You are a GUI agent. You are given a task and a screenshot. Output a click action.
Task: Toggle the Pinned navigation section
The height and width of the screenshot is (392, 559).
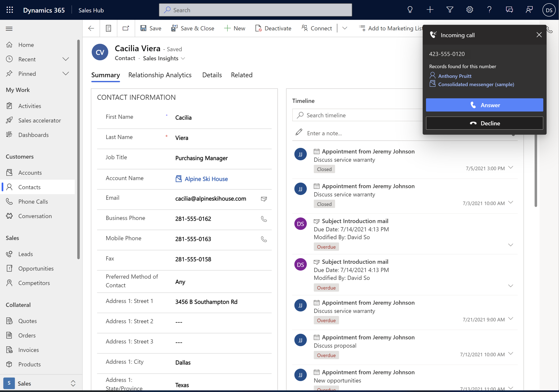66,73
